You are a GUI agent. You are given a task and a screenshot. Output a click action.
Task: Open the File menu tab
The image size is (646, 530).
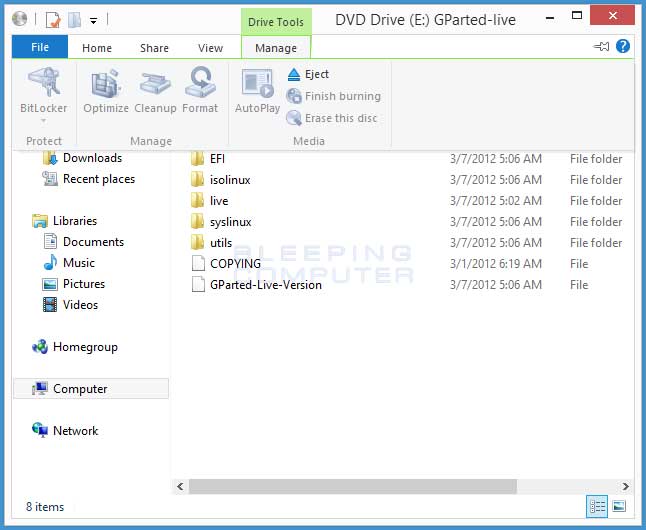point(40,47)
